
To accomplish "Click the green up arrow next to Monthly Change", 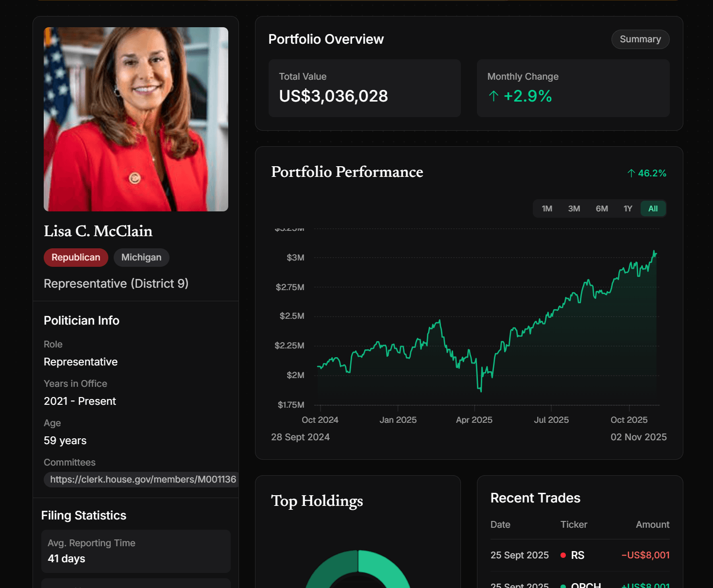I will coord(493,96).
